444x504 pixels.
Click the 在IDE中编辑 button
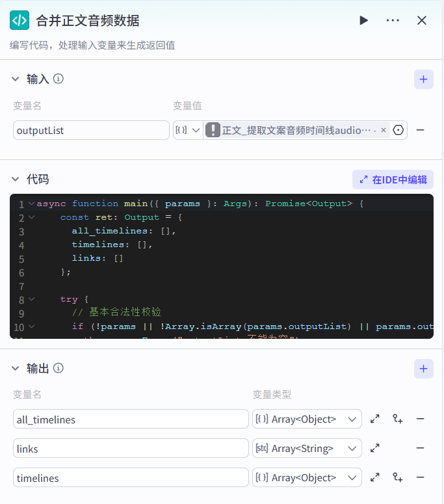click(x=393, y=179)
